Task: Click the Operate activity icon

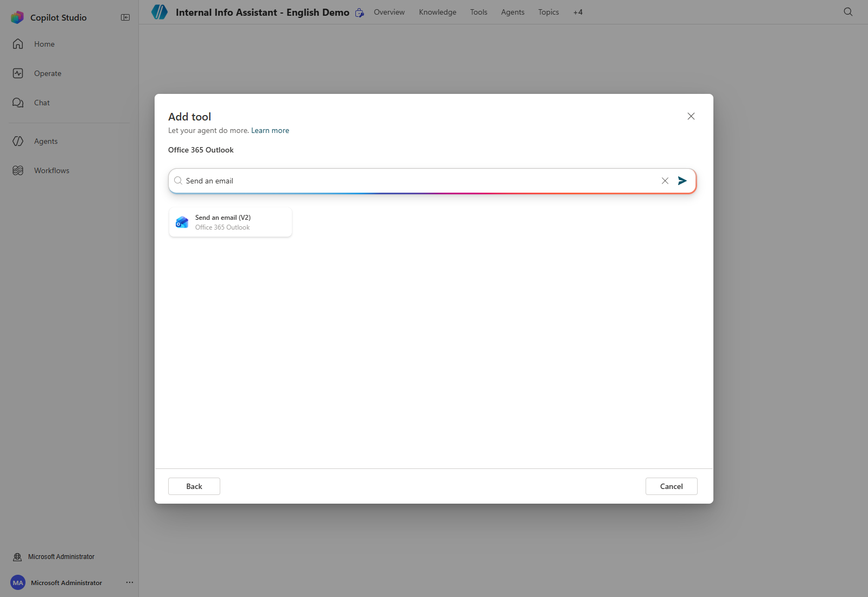Action: point(18,73)
